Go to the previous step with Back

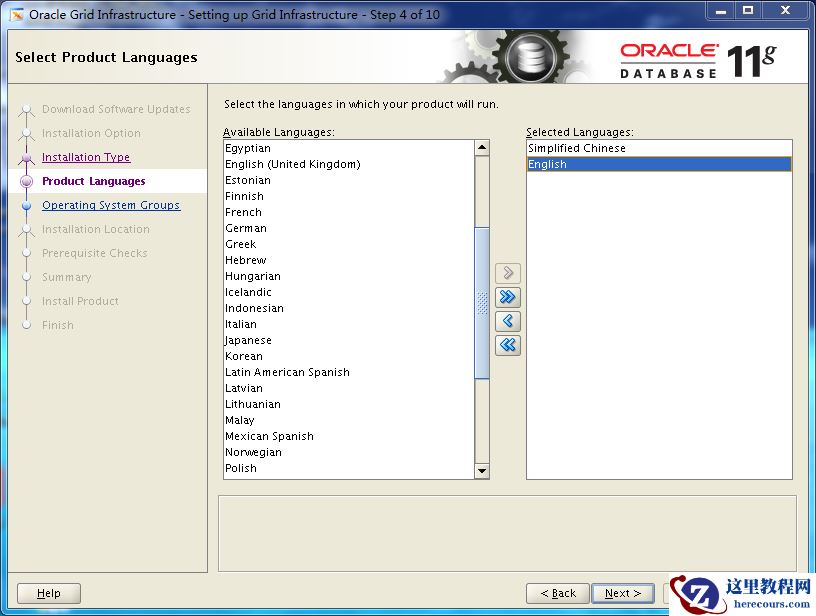[558, 593]
